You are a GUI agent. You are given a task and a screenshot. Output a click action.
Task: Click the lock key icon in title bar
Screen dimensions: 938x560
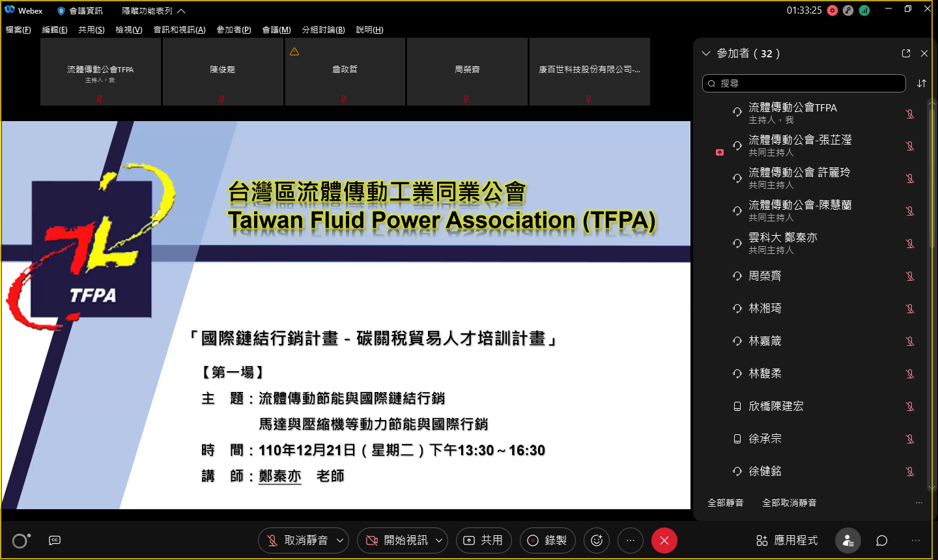click(848, 10)
